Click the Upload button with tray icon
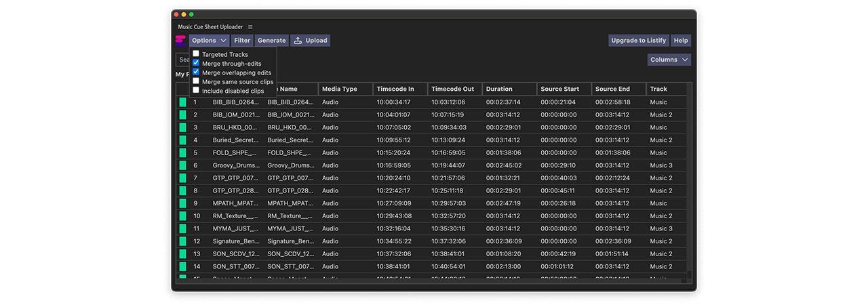 click(x=310, y=41)
